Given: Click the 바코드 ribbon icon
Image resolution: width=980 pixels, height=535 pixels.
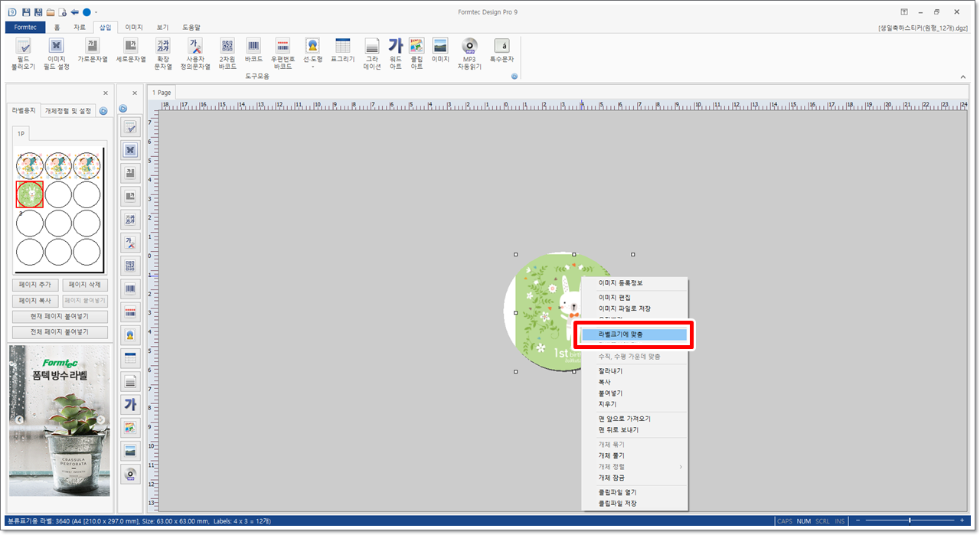Looking at the screenshot, I should (x=253, y=50).
